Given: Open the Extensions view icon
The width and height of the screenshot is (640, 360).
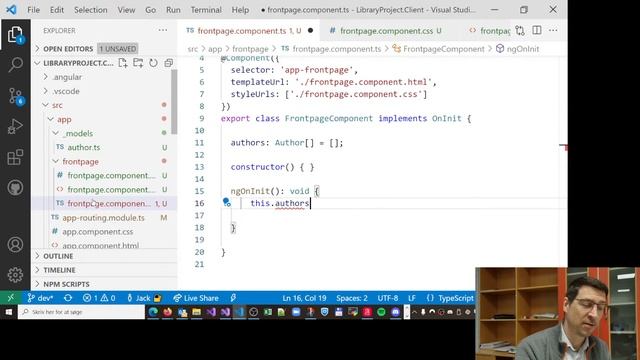Looking at the screenshot, I should pyautogui.click(x=15, y=157).
